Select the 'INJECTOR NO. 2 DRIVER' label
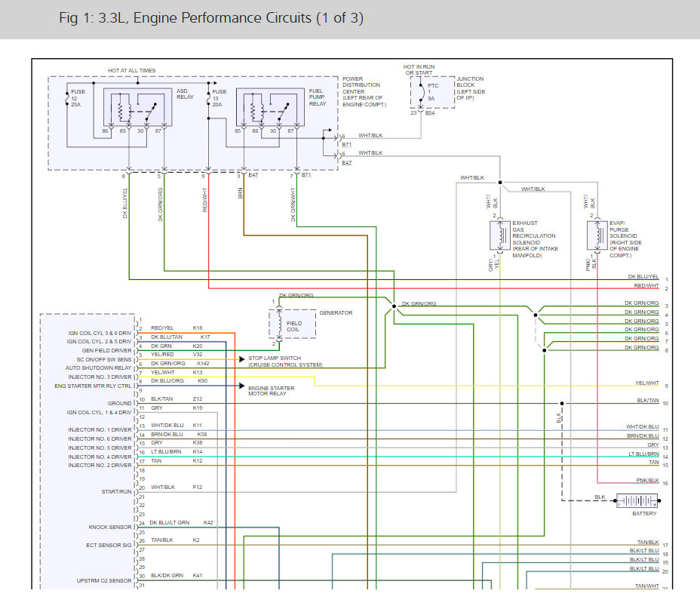The image size is (700, 609). 100,465
